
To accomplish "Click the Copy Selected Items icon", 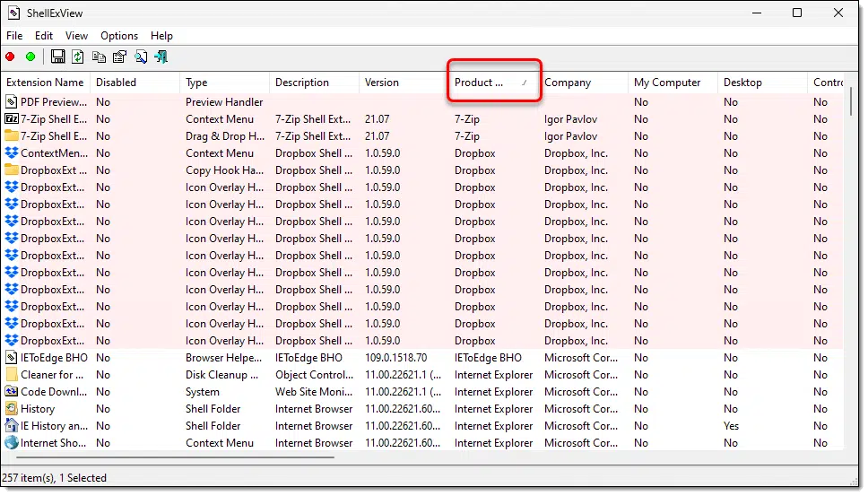I will [x=100, y=57].
